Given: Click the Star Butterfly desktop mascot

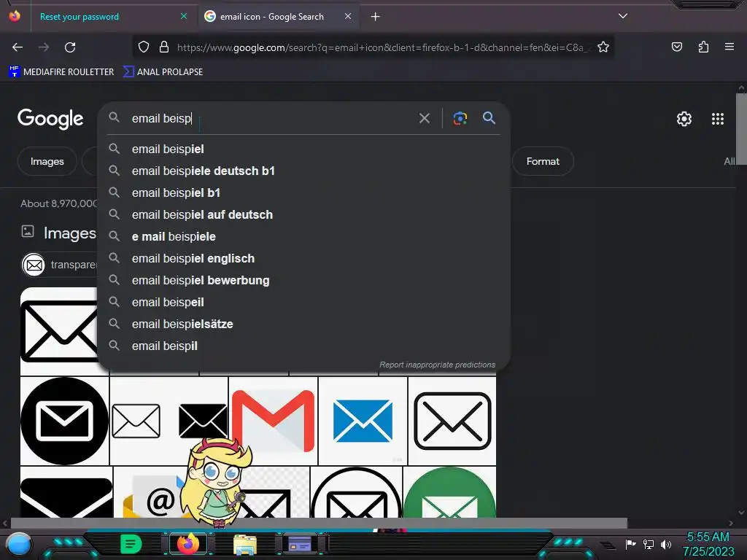Looking at the screenshot, I should coord(218,483).
